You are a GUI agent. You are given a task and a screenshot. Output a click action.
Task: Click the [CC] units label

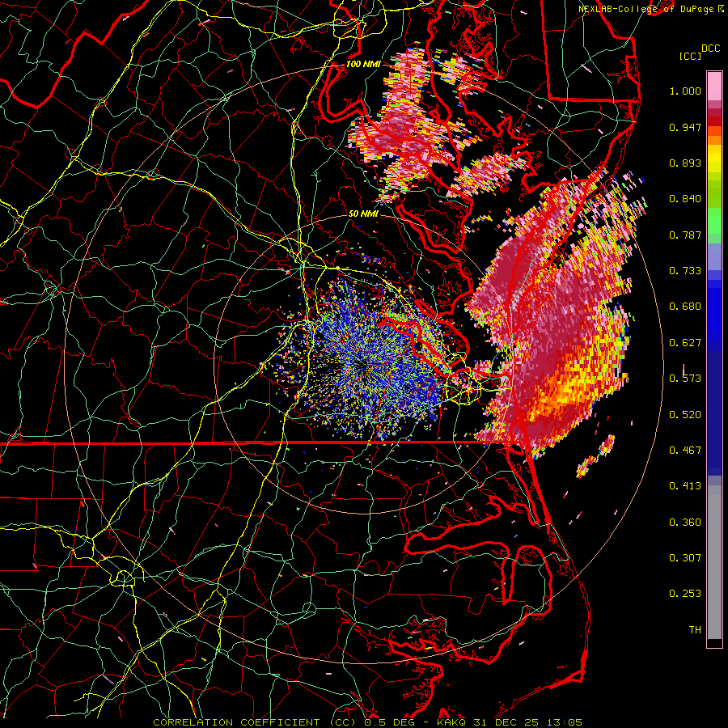pos(691,56)
